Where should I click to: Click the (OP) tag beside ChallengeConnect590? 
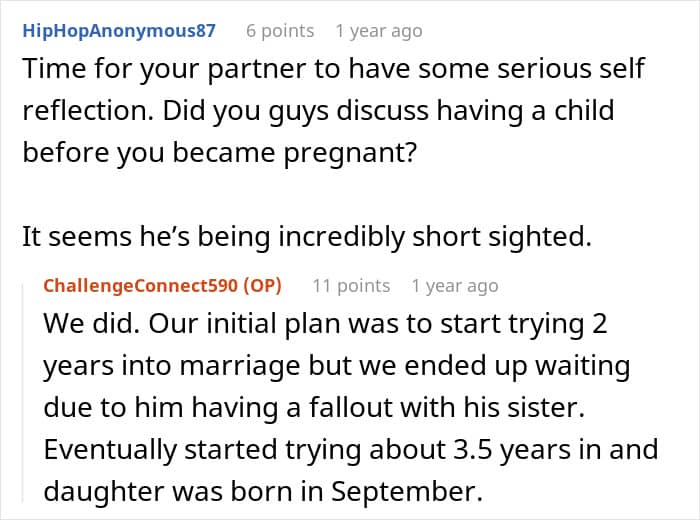tap(262, 286)
